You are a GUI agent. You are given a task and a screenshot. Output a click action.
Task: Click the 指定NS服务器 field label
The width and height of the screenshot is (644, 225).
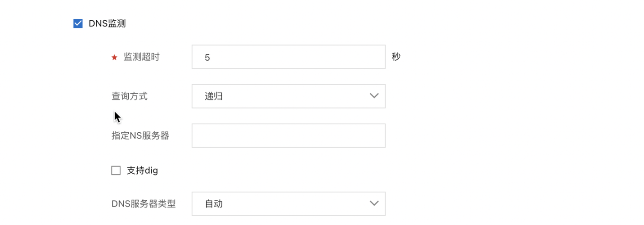coord(140,135)
